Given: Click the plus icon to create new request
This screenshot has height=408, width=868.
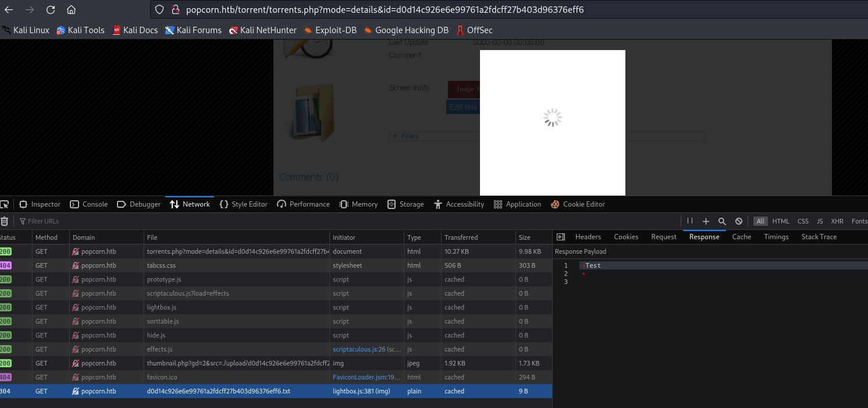Looking at the screenshot, I should tap(706, 221).
